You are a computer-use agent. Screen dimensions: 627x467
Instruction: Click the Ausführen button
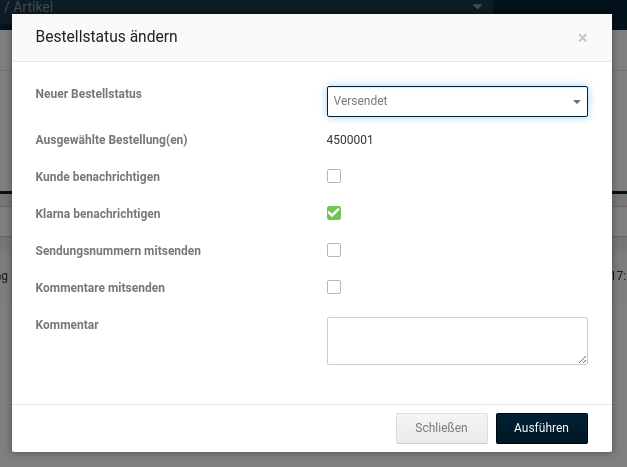tap(541, 428)
